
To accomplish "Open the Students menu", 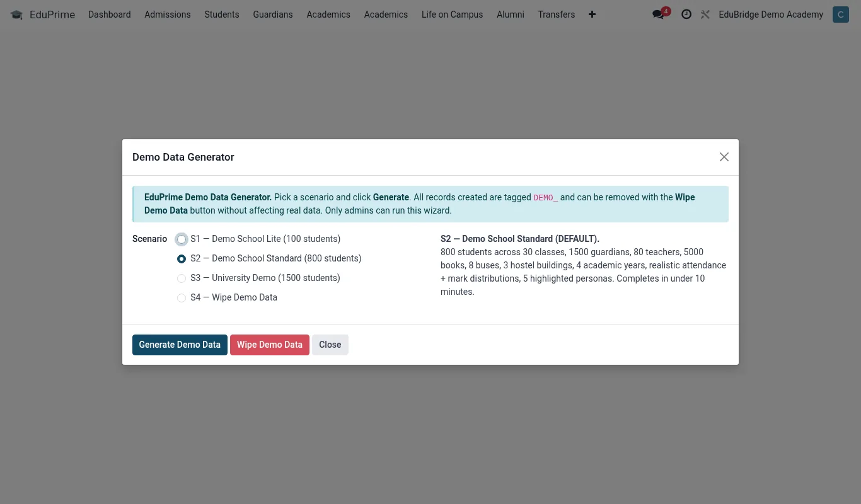I will 222,14.
